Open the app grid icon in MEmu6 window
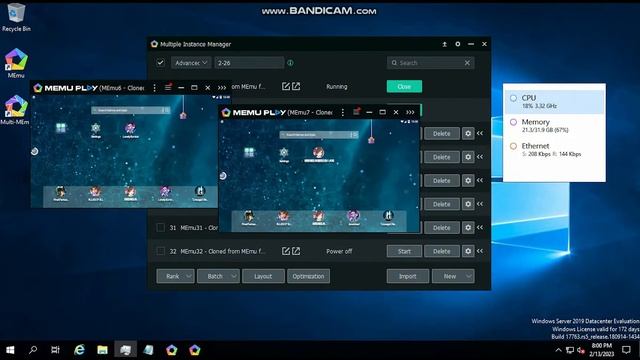The width and height of the screenshot is (640, 360). click(61, 128)
